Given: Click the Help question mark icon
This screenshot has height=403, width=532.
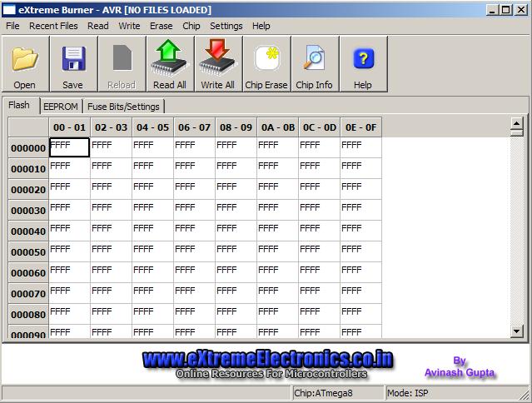Looking at the screenshot, I should coord(363,58).
